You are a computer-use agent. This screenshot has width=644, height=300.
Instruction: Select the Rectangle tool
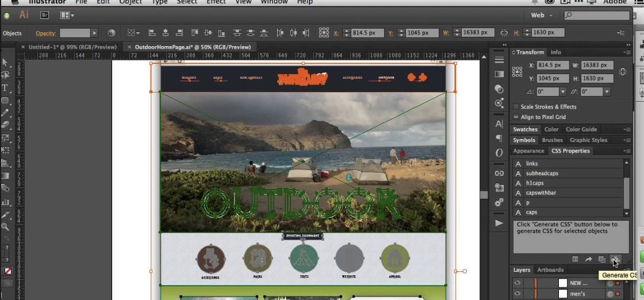tap(5, 100)
